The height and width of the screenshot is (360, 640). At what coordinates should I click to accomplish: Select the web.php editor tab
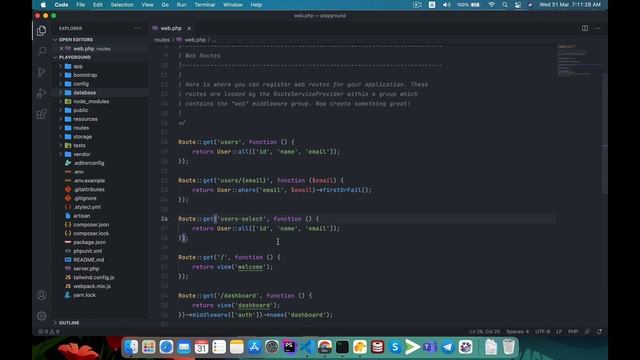coord(171,28)
